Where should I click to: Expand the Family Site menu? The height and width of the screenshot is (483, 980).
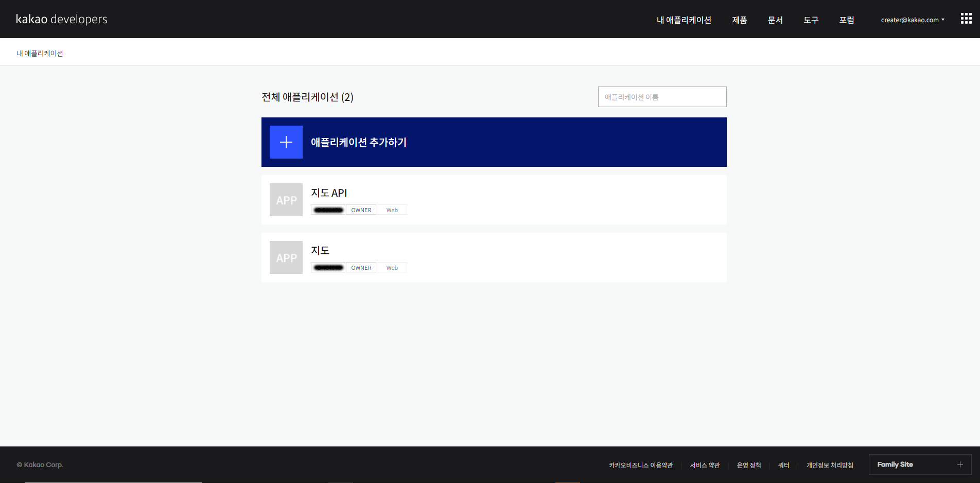coord(920,464)
